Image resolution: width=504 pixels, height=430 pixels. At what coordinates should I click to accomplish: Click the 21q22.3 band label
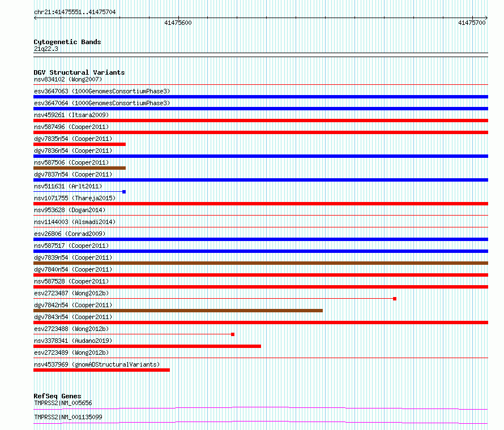pos(46,49)
